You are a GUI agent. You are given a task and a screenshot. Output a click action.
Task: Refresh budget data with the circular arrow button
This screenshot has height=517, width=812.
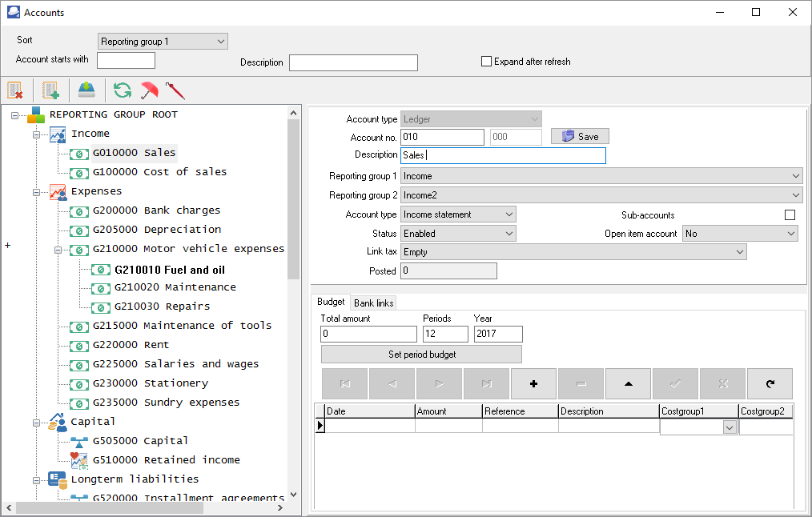click(770, 383)
